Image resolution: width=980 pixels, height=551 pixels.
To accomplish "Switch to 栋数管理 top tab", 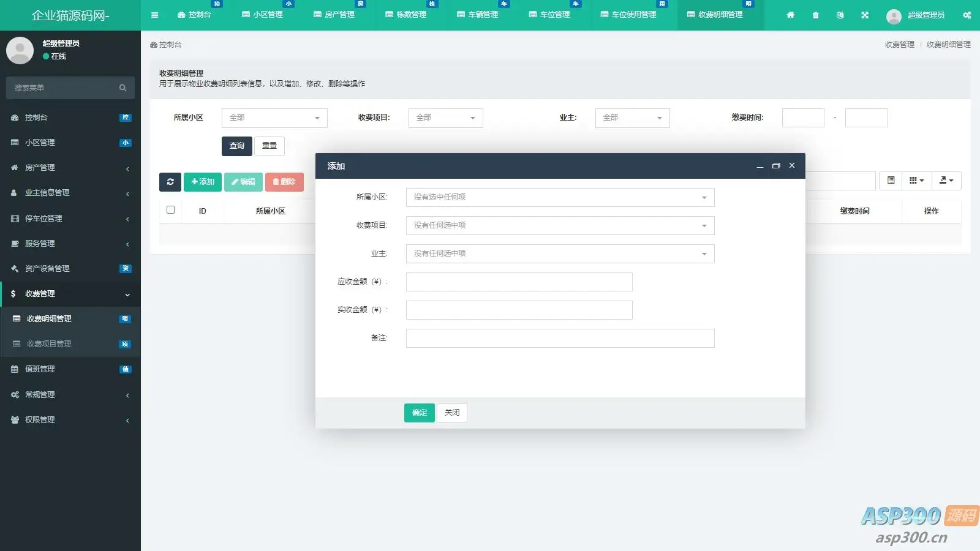I will pyautogui.click(x=405, y=15).
